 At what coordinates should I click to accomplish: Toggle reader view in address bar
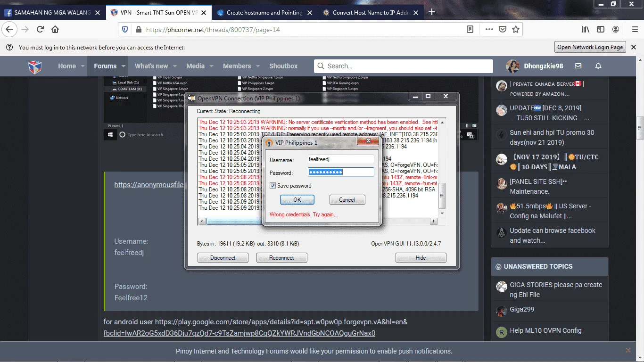coord(470,29)
